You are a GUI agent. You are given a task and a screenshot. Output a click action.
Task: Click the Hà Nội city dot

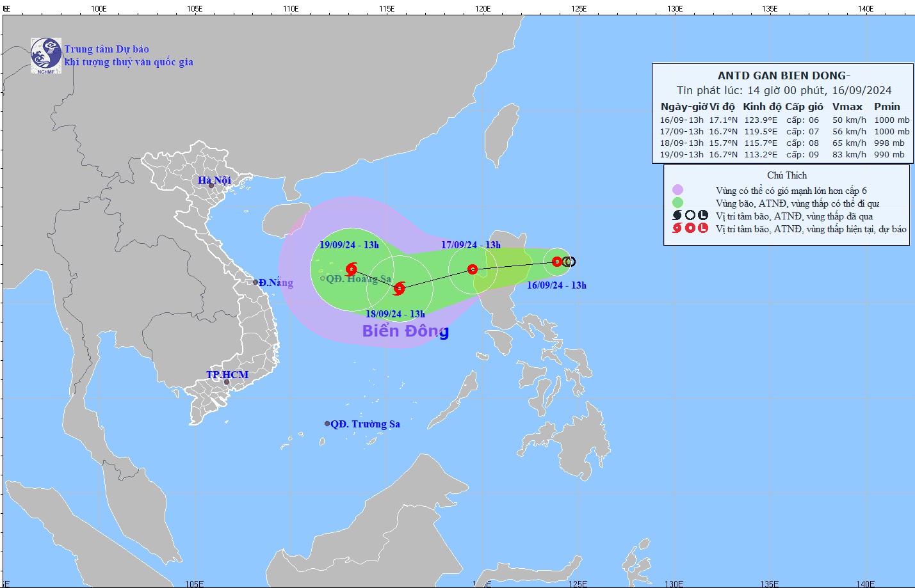click(211, 186)
